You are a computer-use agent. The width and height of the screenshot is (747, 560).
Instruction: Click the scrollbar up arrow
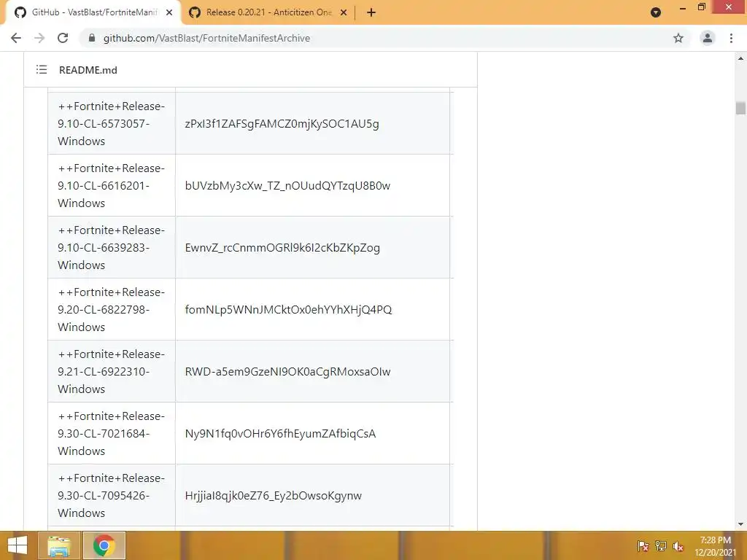click(x=740, y=58)
